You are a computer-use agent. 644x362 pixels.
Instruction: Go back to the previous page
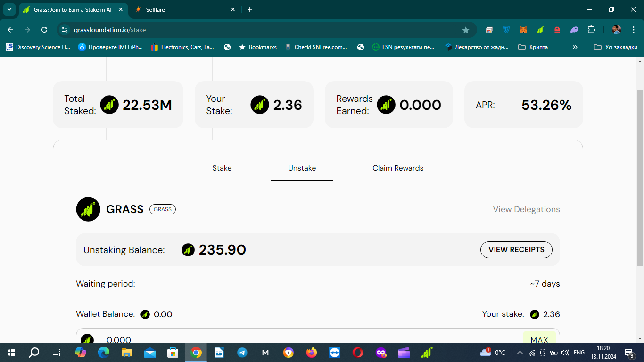click(x=11, y=30)
